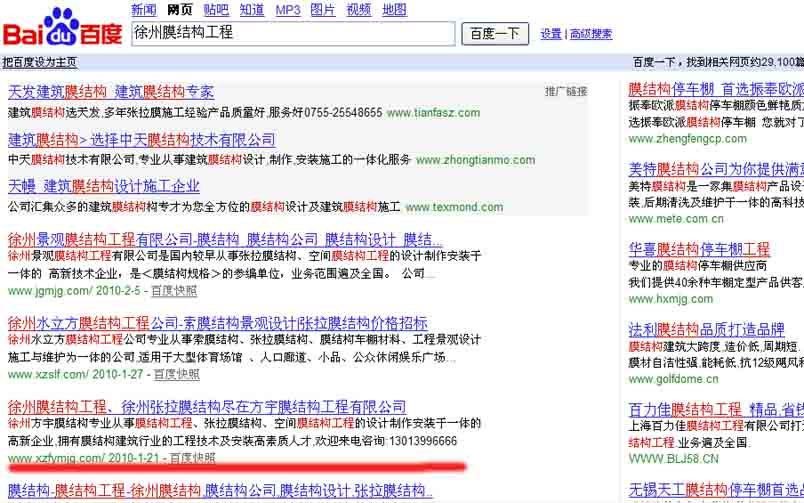The width and height of the screenshot is (804, 503).
Task: Open the 膜结构-膜结构工程-徐州膜结构 result
Action: [x=220, y=491]
